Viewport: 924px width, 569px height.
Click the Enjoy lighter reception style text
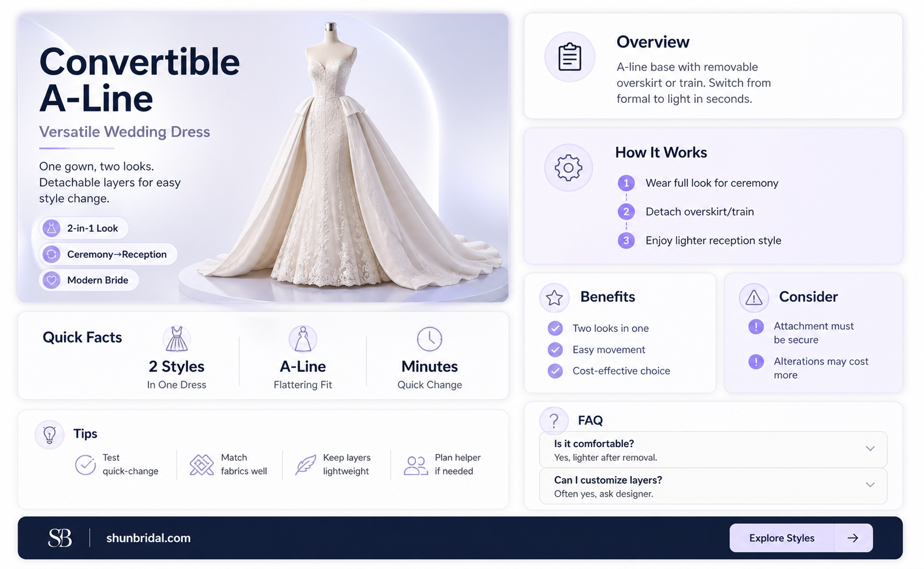713,241
